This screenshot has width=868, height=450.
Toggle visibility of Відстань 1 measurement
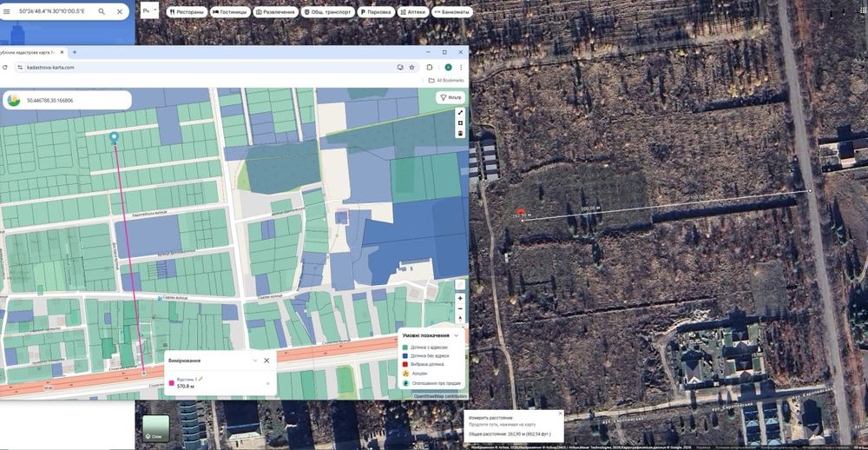268,383
